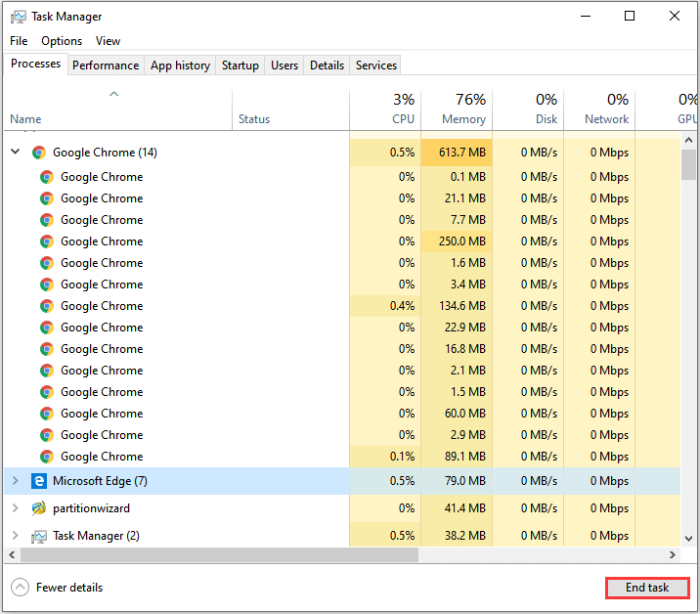Expand the partitionwizard process group
The image size is (700, 614).
(x=16, y=508)
